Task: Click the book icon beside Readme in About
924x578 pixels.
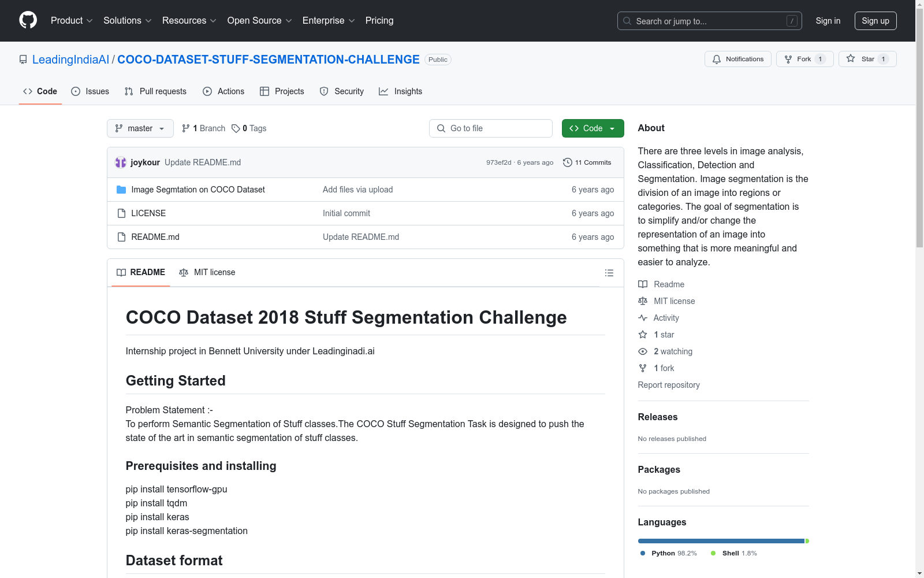Action: [x=643, y=284]
